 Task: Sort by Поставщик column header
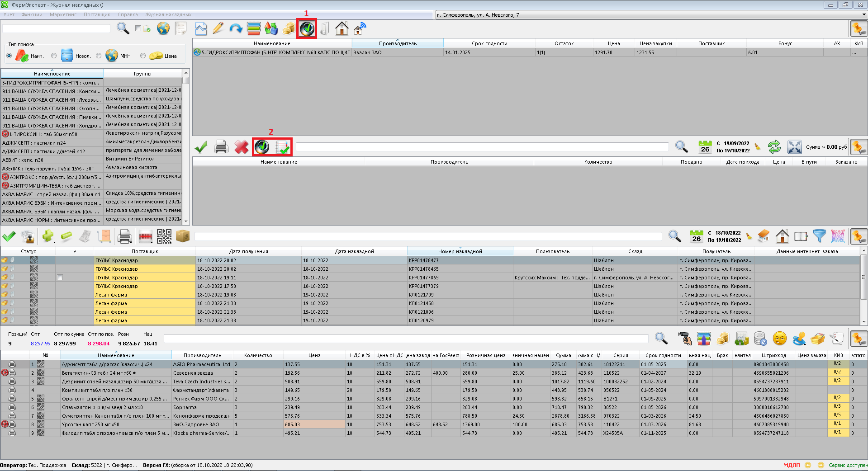[x=145, y=251]
